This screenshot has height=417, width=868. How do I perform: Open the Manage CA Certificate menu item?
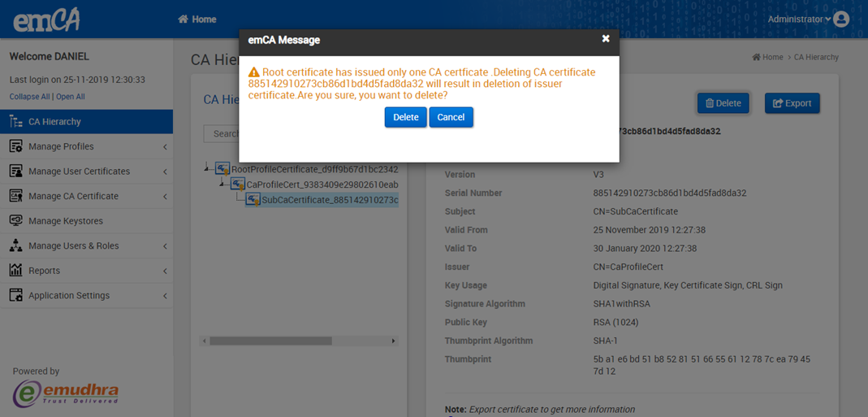pyautogui.click(x=73, y=196)
